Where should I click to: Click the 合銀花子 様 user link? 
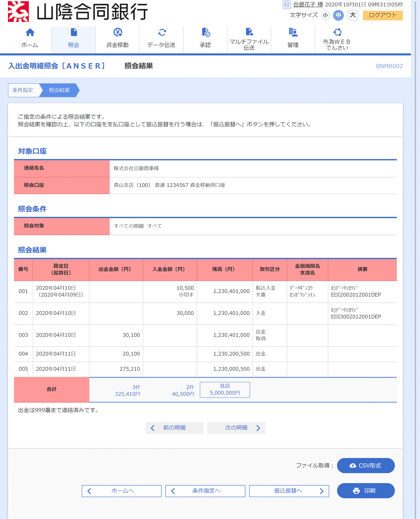(308, 4)
